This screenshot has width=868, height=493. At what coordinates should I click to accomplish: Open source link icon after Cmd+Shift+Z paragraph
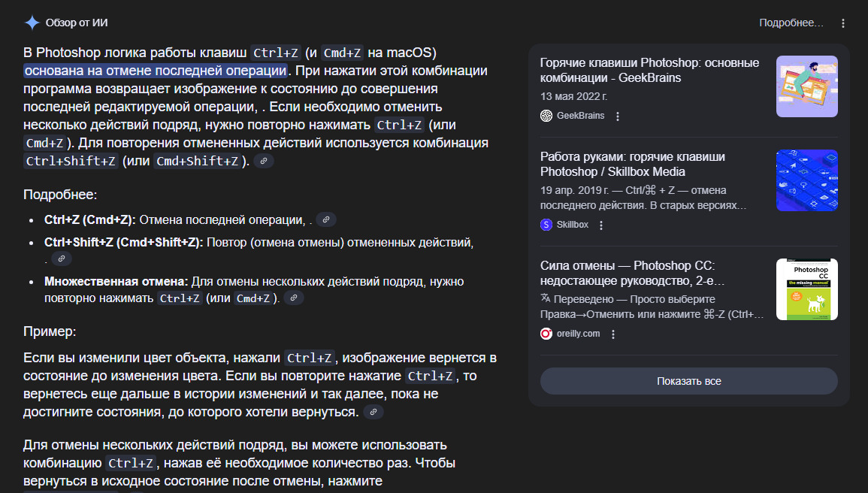point(264,161)
